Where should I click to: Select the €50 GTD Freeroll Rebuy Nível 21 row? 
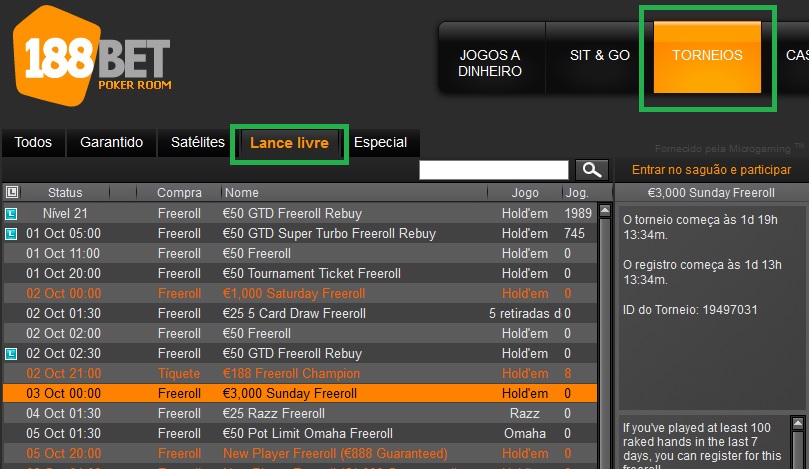300,214
